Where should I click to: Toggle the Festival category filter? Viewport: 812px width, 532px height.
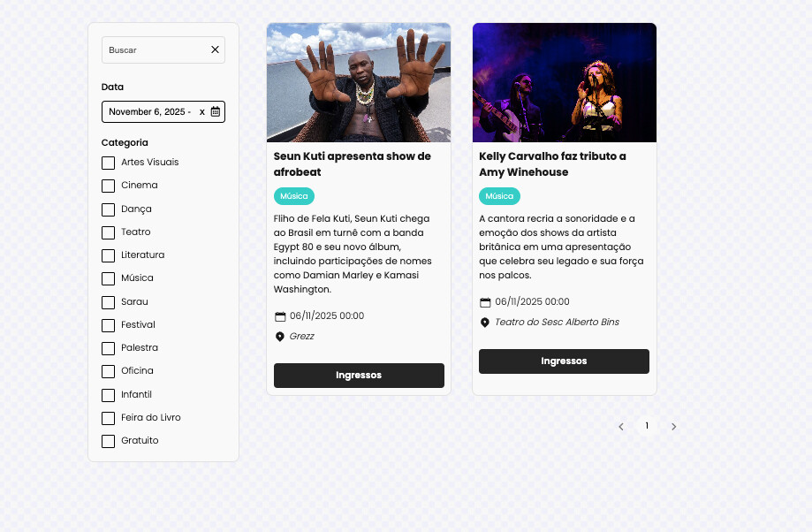108,325
